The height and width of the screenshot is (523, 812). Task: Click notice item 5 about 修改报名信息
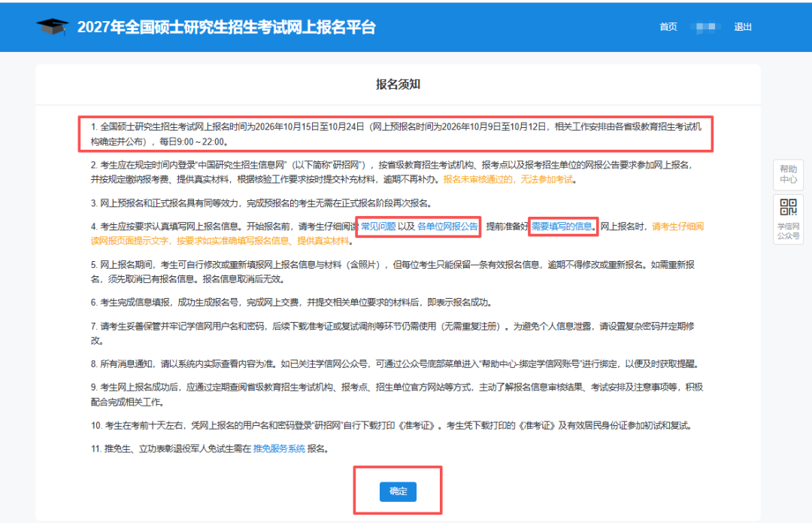pos(392,272)
